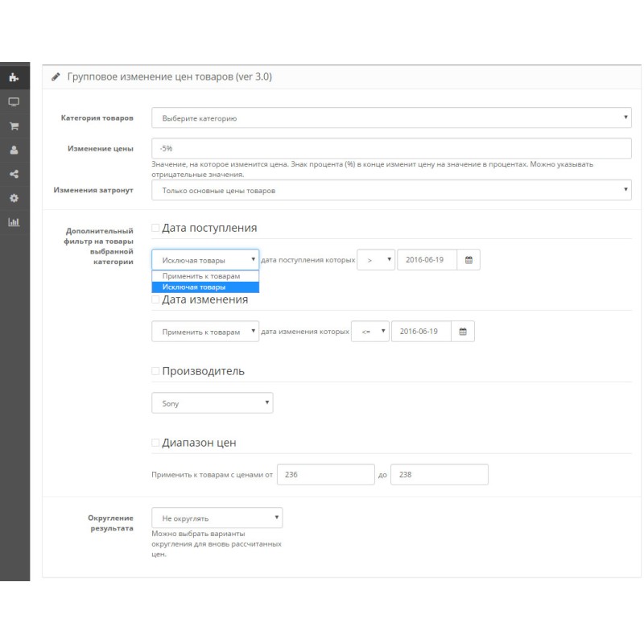
Task: Expand the Изменения затронут dropdown
Action: point(391,190)
